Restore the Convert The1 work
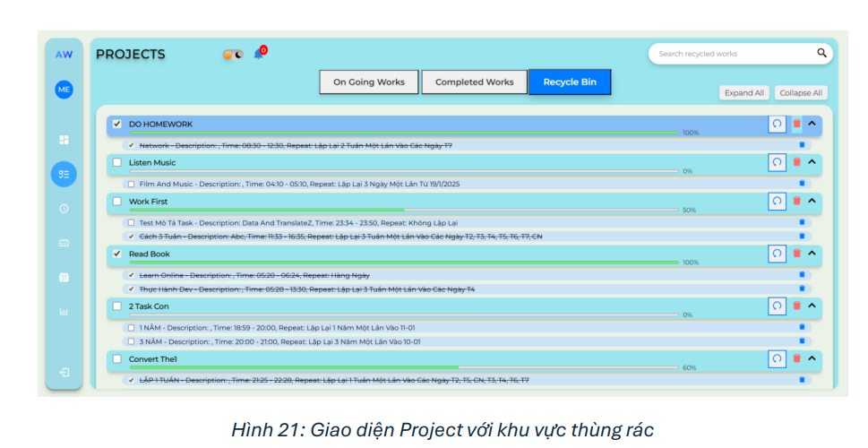The height and width of the screenshot is (448, 868). coord(778,358)
